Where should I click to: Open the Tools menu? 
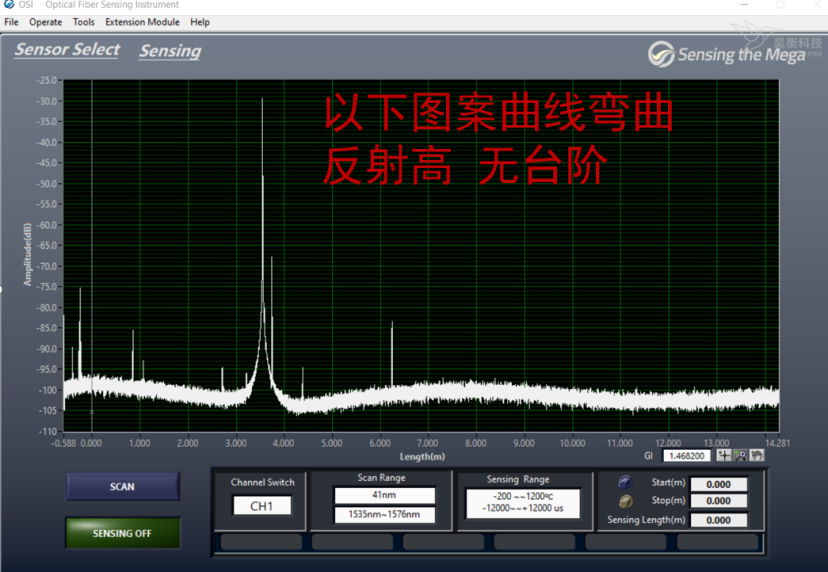tap(84, 22)
